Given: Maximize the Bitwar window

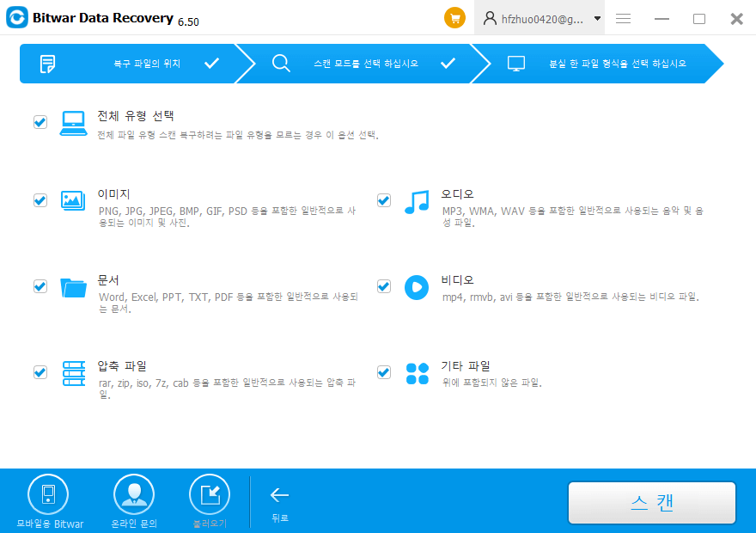Looking at the screenshot, I should 699,18.
